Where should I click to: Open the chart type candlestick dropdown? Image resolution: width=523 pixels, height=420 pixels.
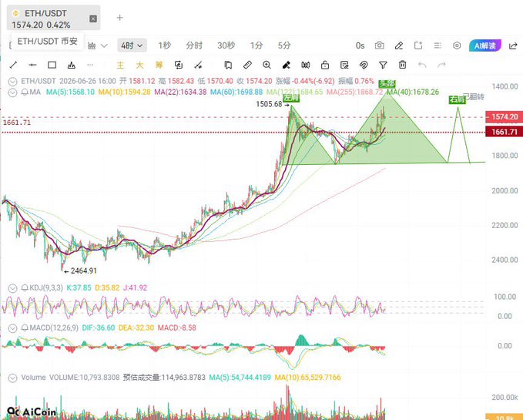[x=97, y=45]
